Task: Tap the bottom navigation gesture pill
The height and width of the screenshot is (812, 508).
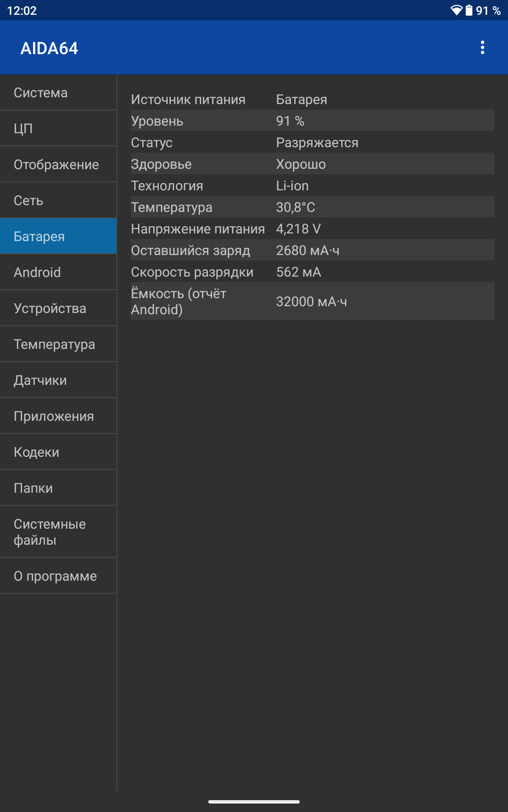Action: coord(254,801)
